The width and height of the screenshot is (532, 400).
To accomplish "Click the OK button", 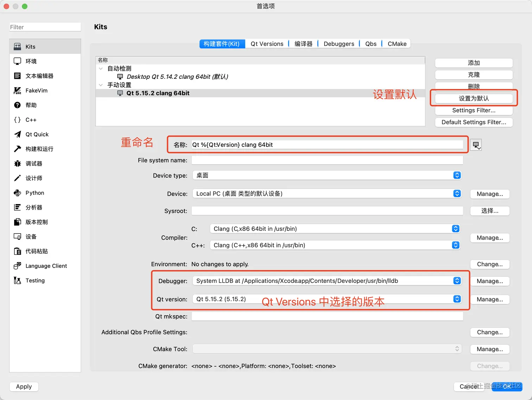I will click(507, 387).
